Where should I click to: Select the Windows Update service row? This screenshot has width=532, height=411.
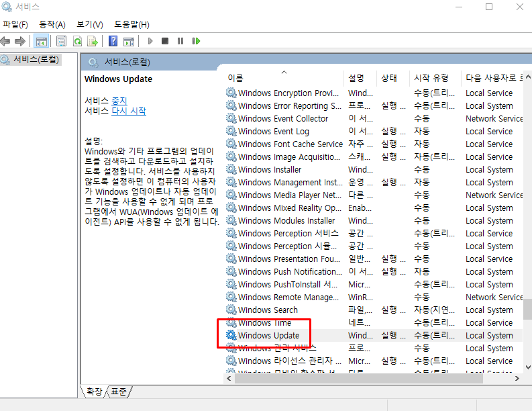[374, 335]
